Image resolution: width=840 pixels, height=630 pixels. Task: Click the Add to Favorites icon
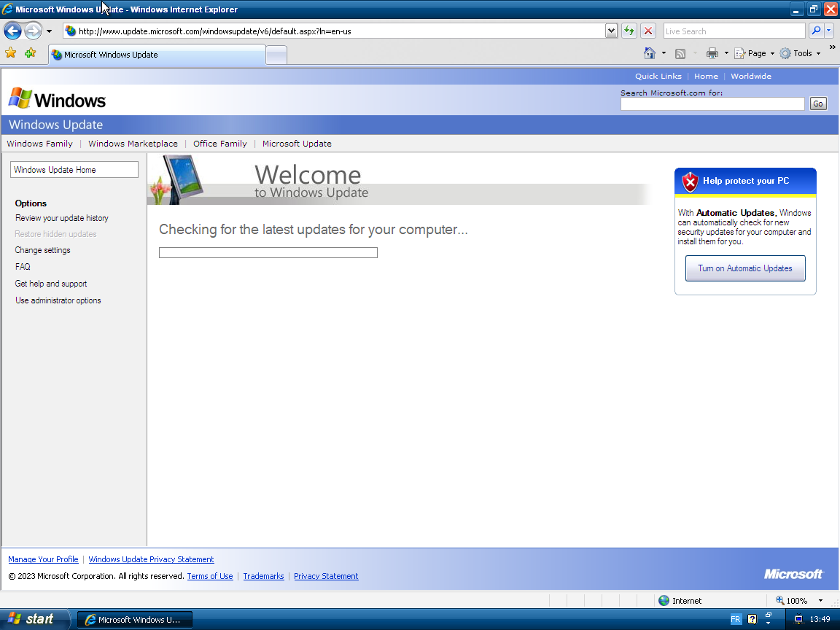30,53
